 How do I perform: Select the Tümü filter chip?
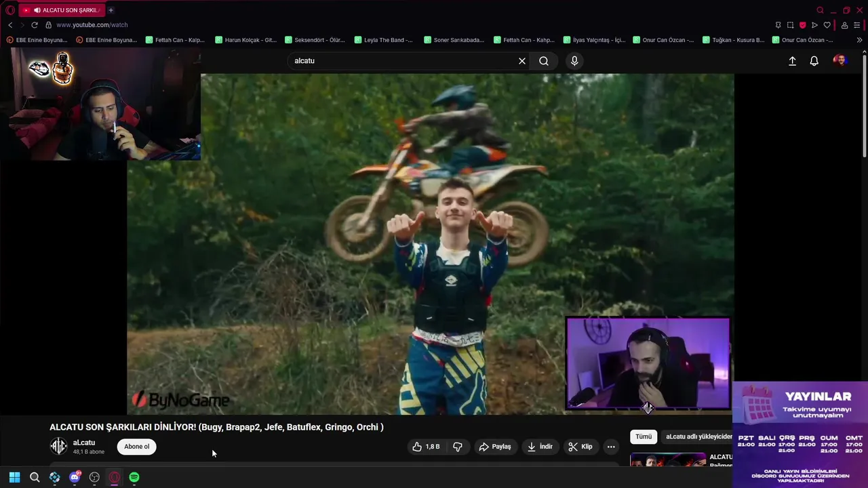click(x=644, y=436)
